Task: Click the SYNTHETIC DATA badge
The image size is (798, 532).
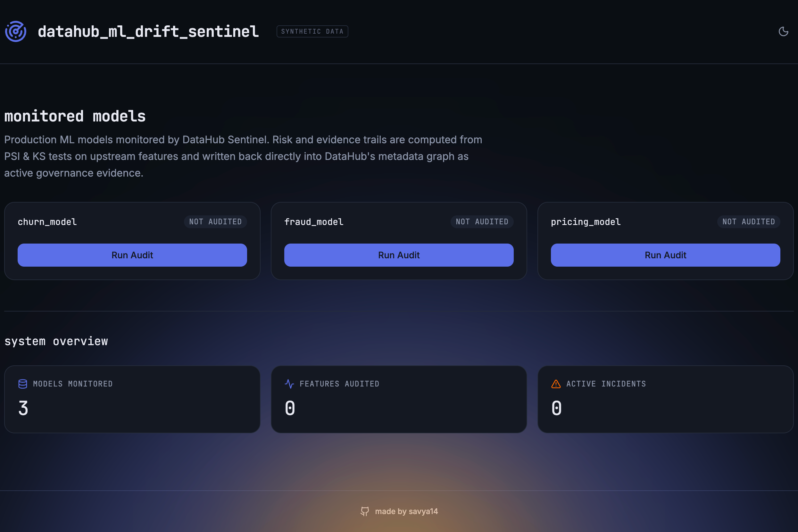Action: 312,31
